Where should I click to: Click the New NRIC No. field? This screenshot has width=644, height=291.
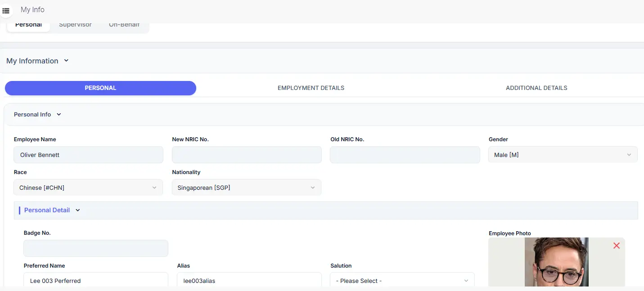(x=247, y=155)
